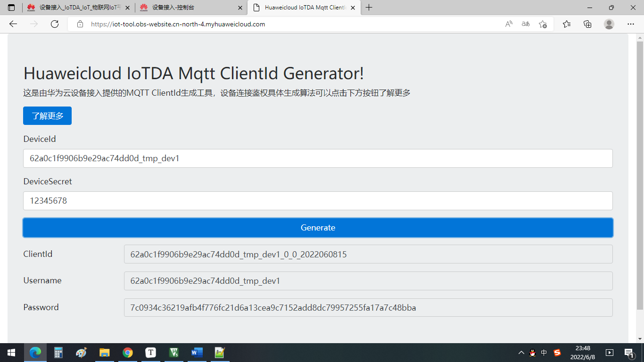Viewport: 644px width, 362px height.
Task: Start Read Aloud for this page
Action: point(509,24)
